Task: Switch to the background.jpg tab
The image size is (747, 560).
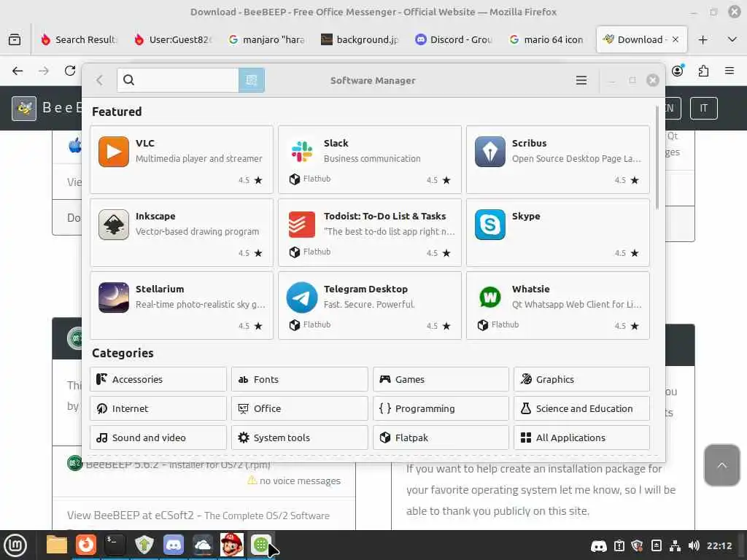Action: tap(360, 39)
